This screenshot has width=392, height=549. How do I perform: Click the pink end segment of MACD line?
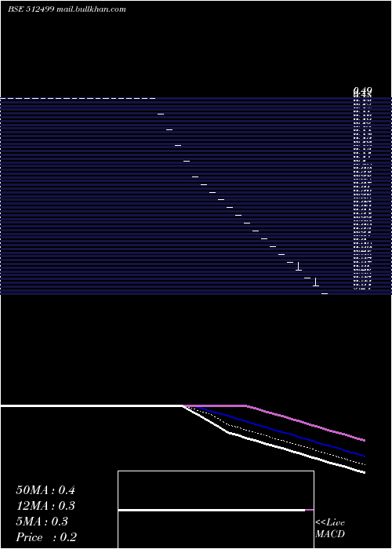309,510
